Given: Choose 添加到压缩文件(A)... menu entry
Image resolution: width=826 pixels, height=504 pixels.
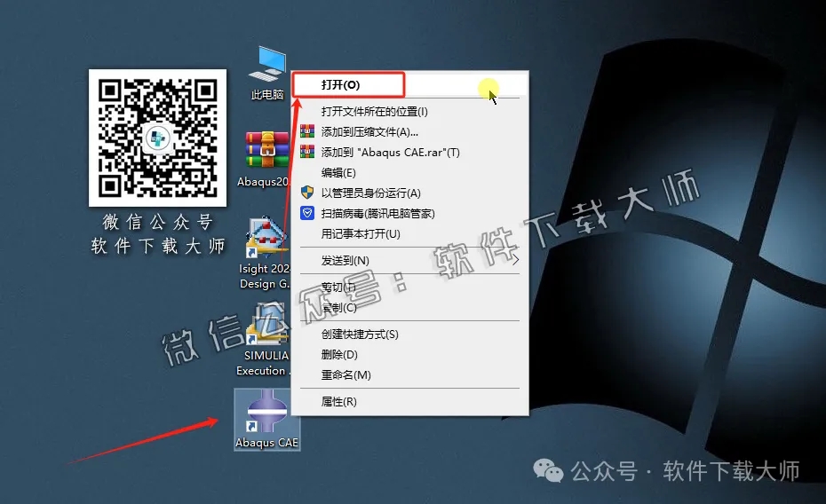Looking at the screenshot, I should (x=409, y=131).
